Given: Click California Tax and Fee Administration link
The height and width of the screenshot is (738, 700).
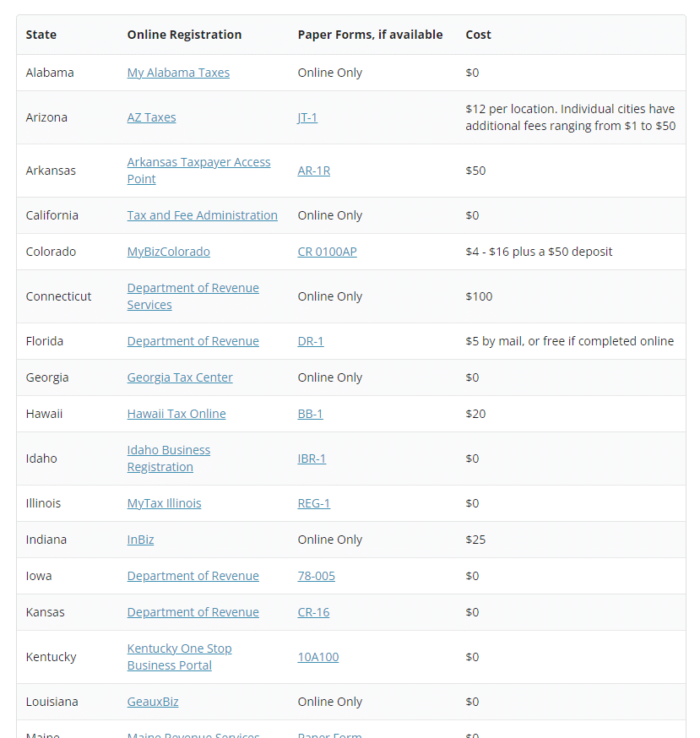Looking at the screenshot, I should [x=202, y=215].
